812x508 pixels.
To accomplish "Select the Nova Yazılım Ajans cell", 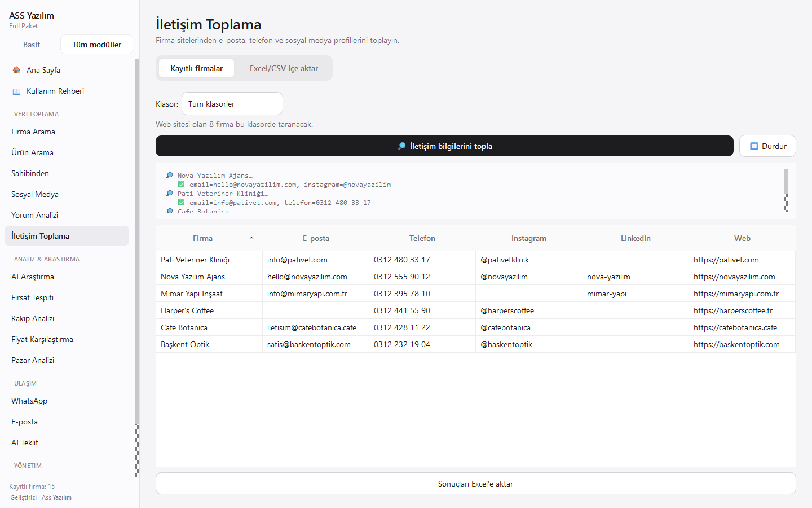I will (209, 277).
